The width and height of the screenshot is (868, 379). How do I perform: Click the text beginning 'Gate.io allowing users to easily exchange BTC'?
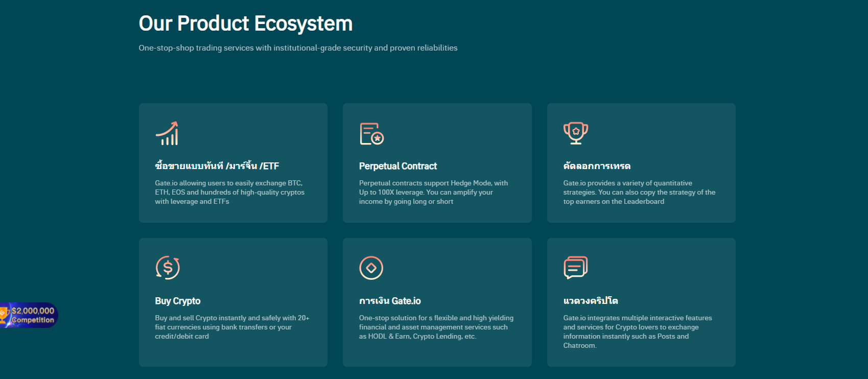230,192
